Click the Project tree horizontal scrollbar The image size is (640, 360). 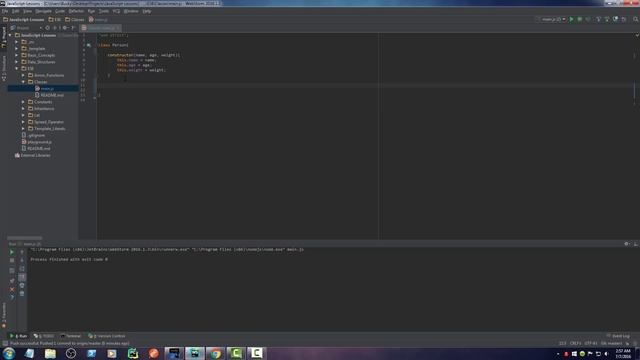(x=24, y=238)
